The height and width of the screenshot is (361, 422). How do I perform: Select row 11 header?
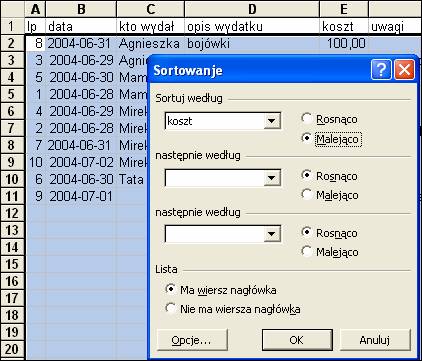click(12, 196)
